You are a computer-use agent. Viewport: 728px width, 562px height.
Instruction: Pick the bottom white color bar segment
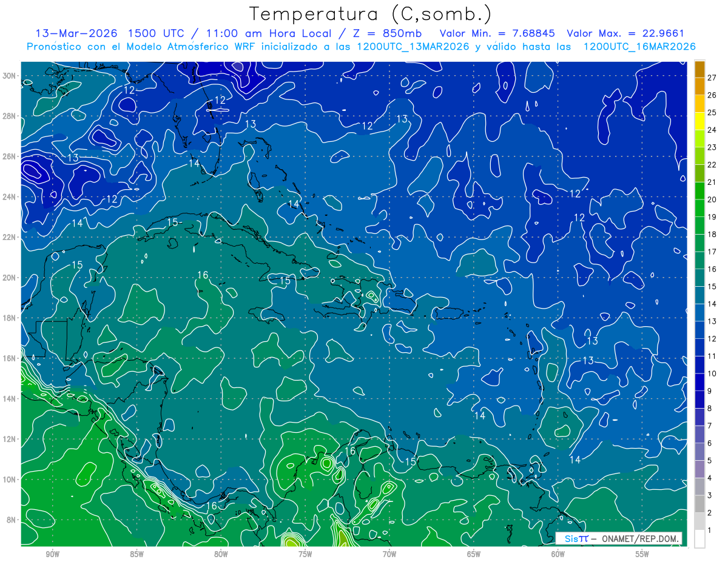click(x=699, y=539)
